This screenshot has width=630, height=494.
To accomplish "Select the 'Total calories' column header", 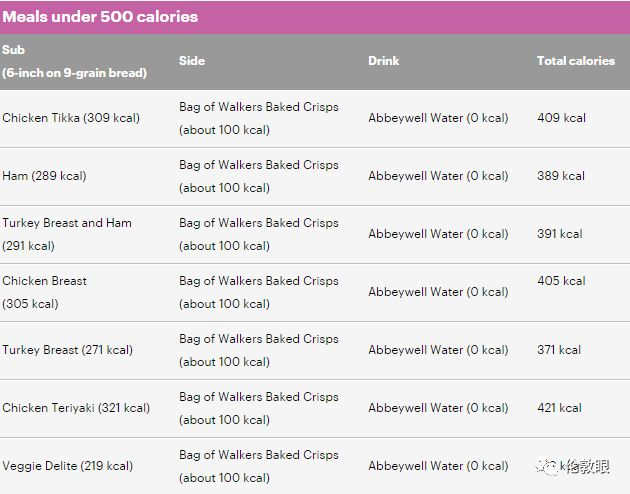I will pyautogui.click(x=575, y=61).
